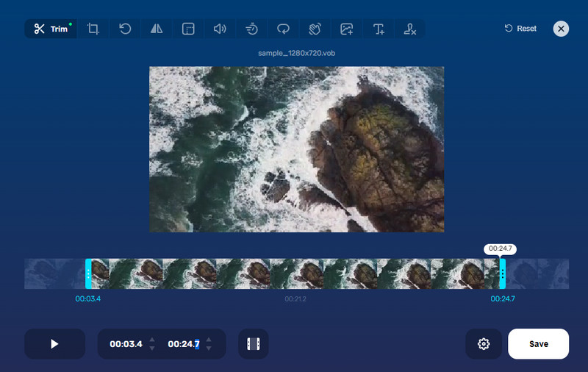Click the Save button
Screen dimensions: 588x372
click(538, 344)
